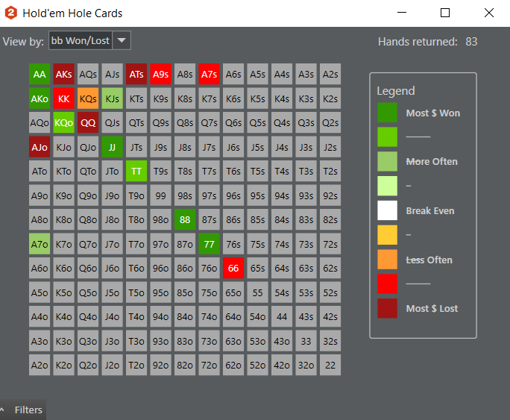Click the A7o light green cell

pos(40,244)
